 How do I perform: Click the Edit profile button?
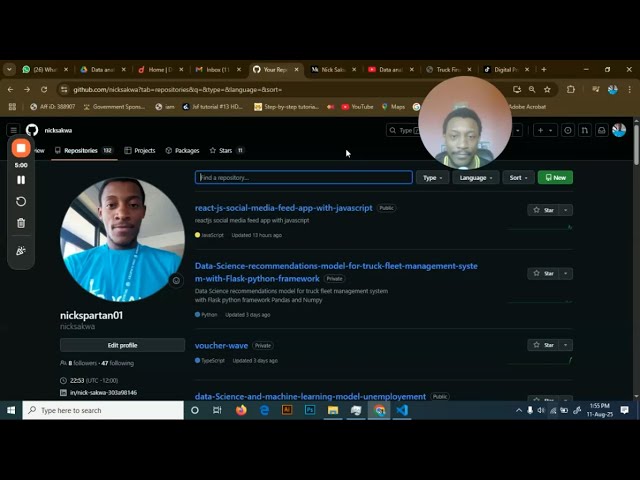tap(122, 345)
